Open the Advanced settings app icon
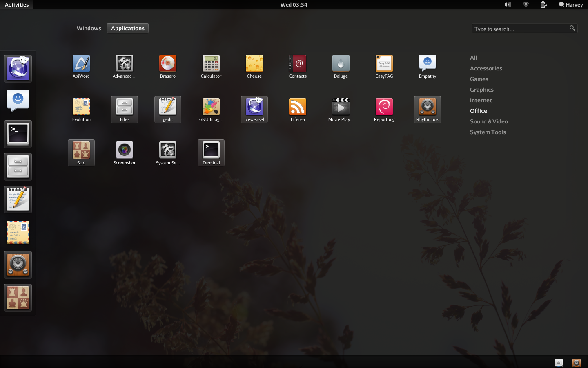The image size is (588, 368). click(x=125, y=66)
